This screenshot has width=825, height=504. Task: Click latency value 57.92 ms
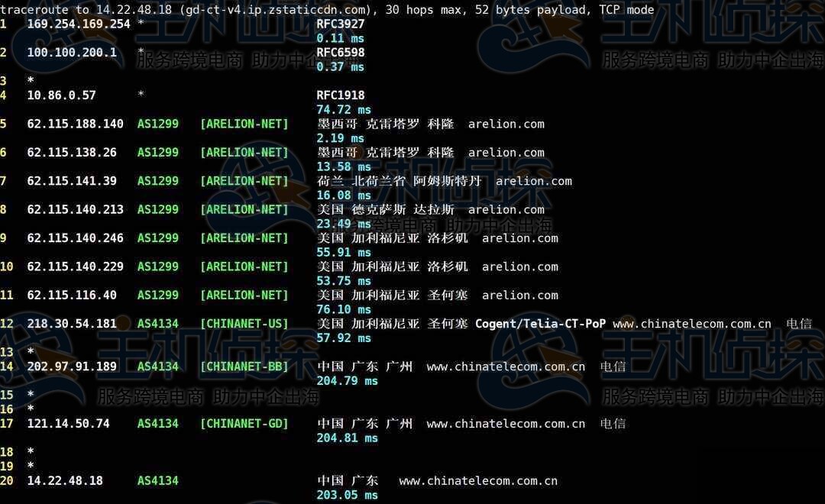point(344,338)
